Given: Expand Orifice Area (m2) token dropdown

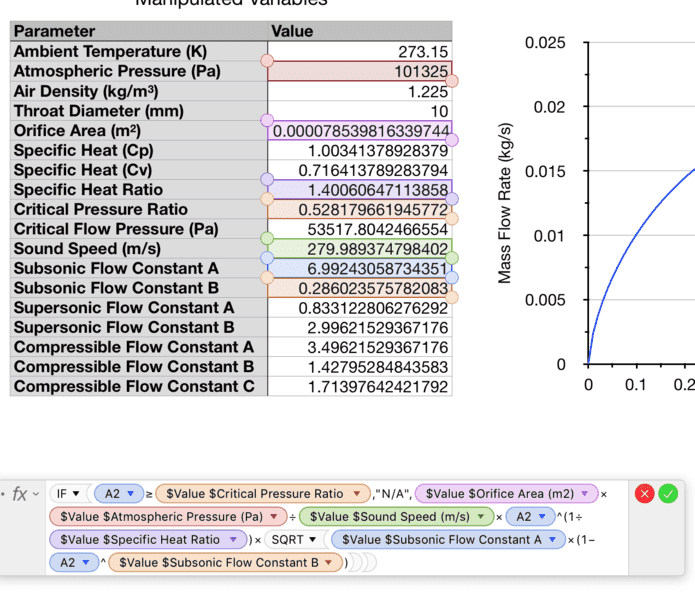Looking at the screenshot, I should (x=586, y=494).
